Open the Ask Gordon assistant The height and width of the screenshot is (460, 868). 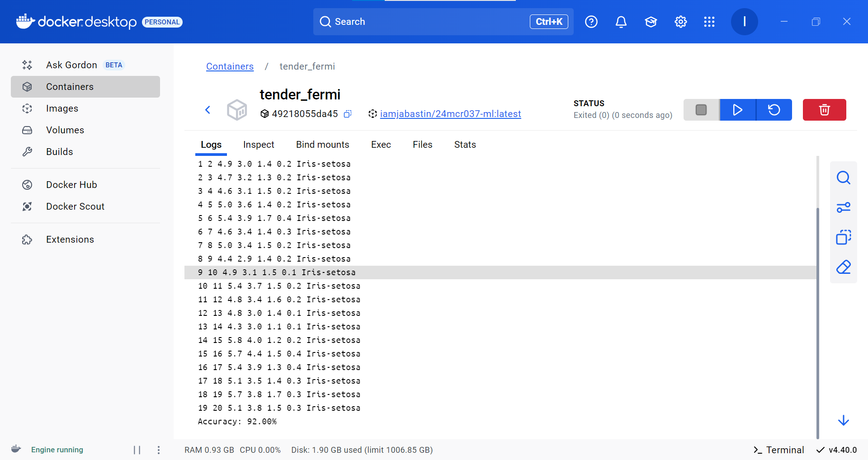tap(85, 65)
